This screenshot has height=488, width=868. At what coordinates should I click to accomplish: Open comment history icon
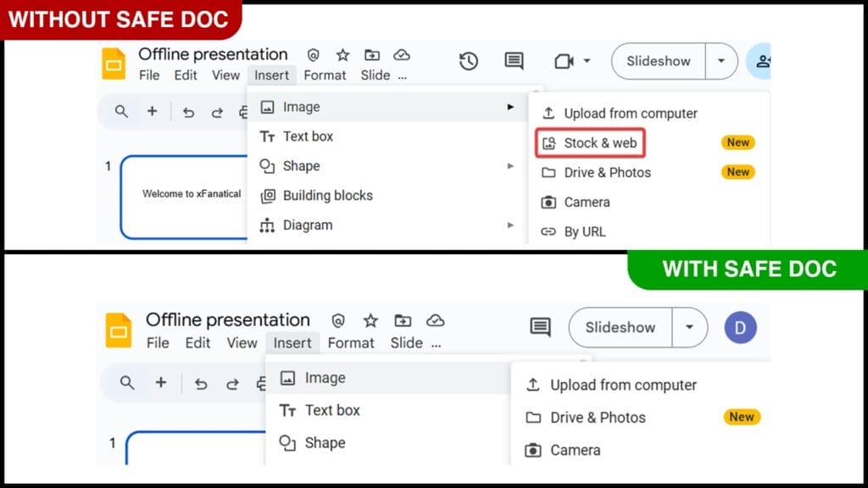(513, 61)
